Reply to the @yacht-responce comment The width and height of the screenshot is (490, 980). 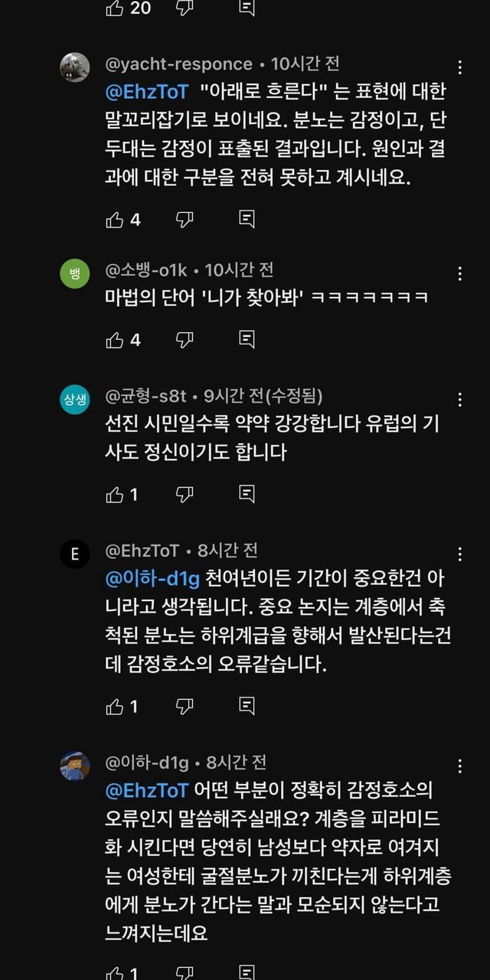point(247,220)
